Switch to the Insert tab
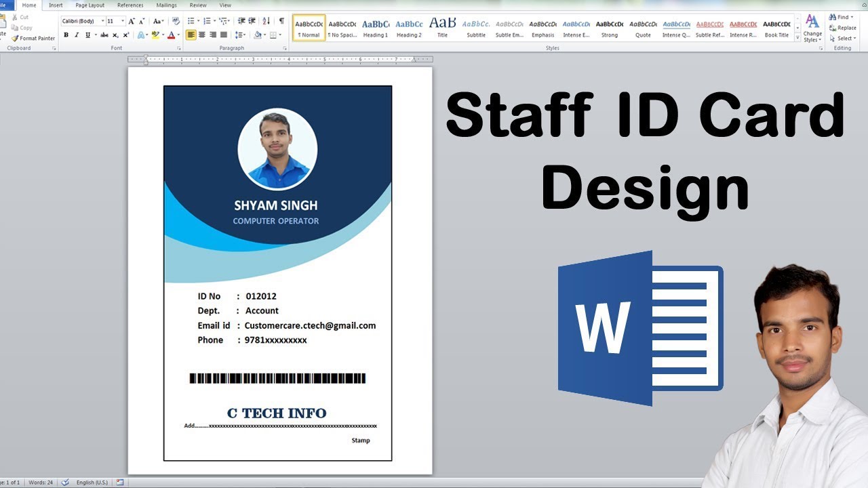Viewport: 868px width, 488px height. pyautogui.click(x=56, y=5)
